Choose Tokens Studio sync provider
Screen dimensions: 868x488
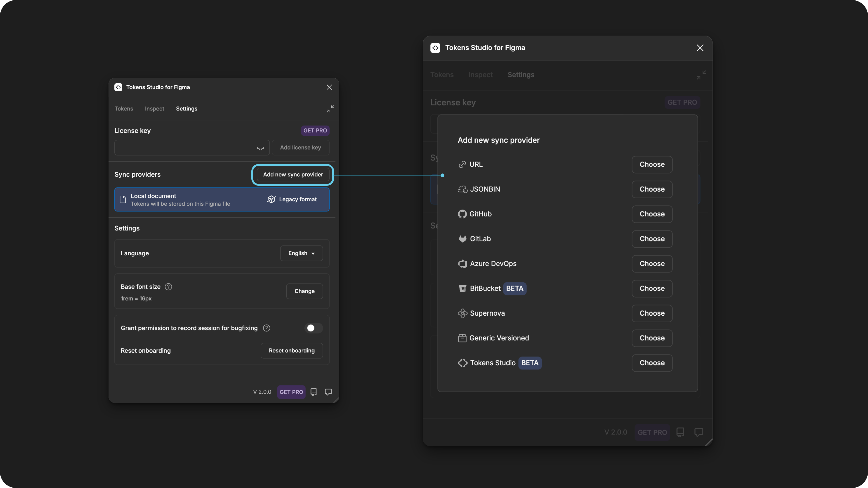[x=652, y=363]
